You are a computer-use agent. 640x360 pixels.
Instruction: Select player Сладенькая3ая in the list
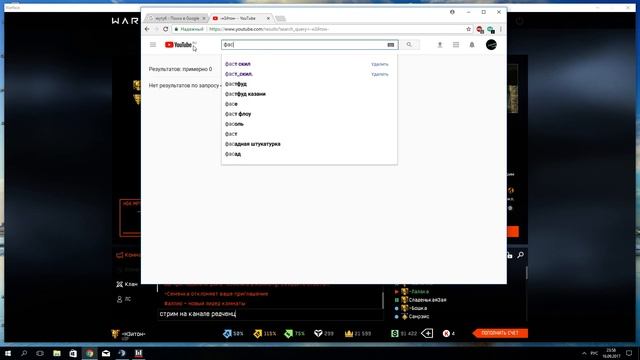[427, 300]
